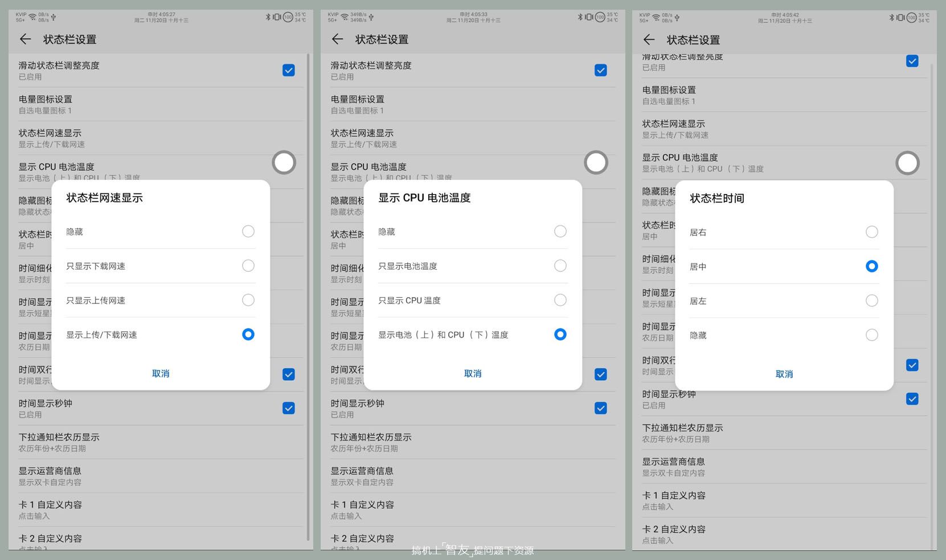Open 显示运营商信息 on 状态栏时间 dialog screen

click(x=784, y=467)
